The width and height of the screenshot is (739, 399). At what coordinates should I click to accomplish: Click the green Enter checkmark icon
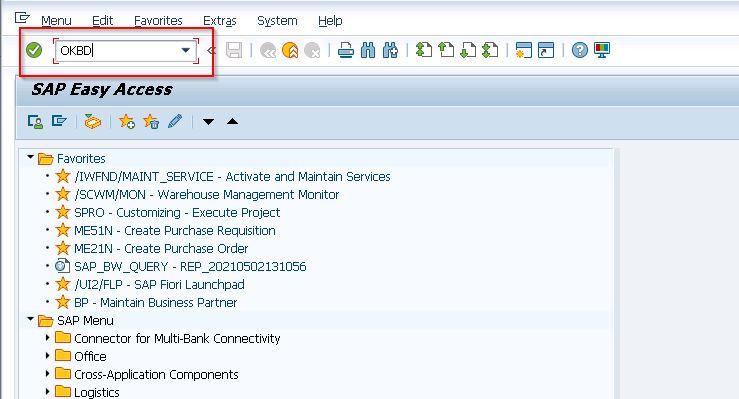pyautogui.click(x=34, y=50)
